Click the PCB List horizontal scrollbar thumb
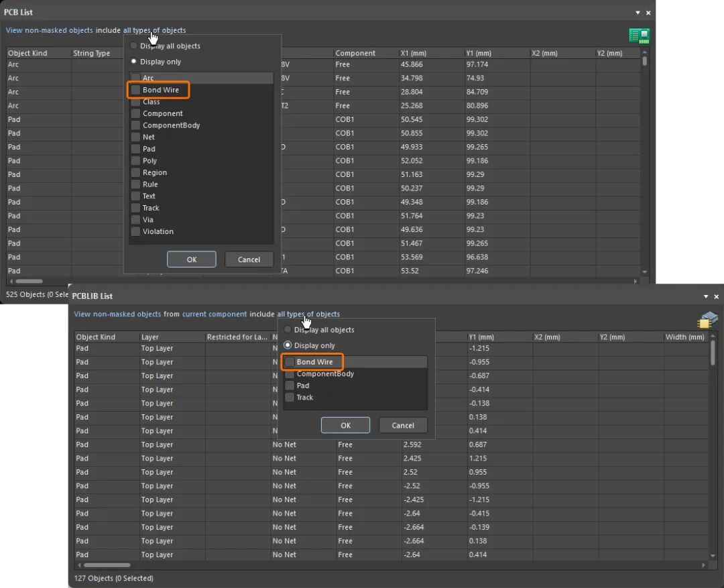The image size is (724, 588). click(x=29, y=281)
